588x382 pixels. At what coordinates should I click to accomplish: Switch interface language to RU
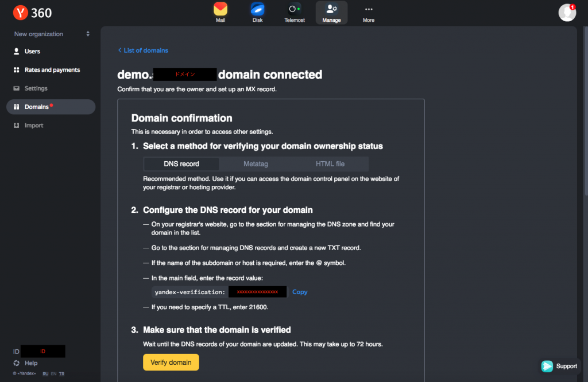click(x=45, y=374)
